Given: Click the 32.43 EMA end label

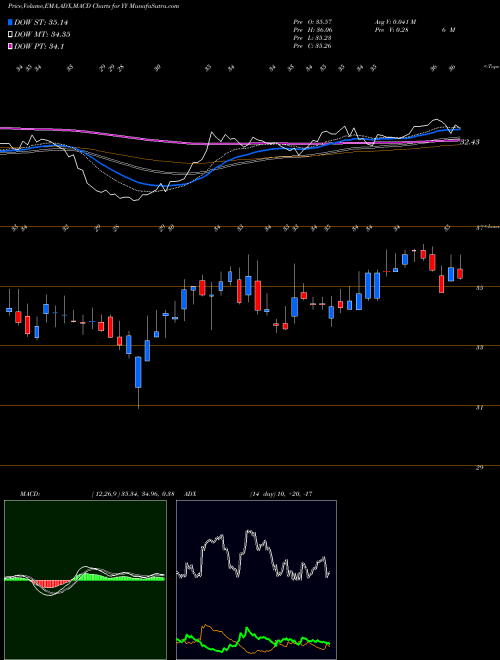Looking at the screenshot, I should [470, 142].
